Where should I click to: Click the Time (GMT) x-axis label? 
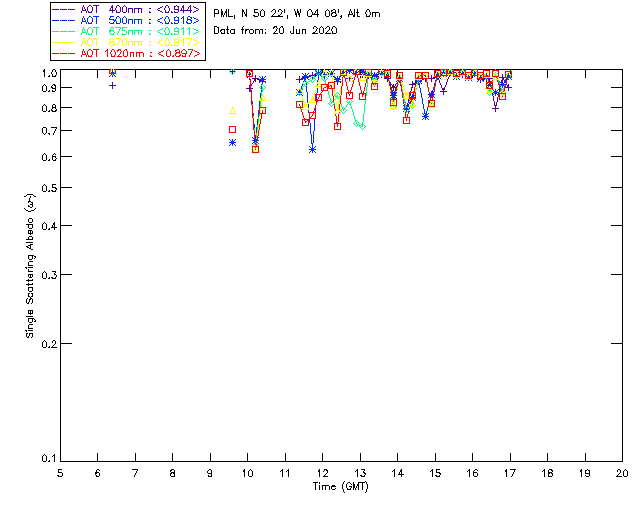340,485
